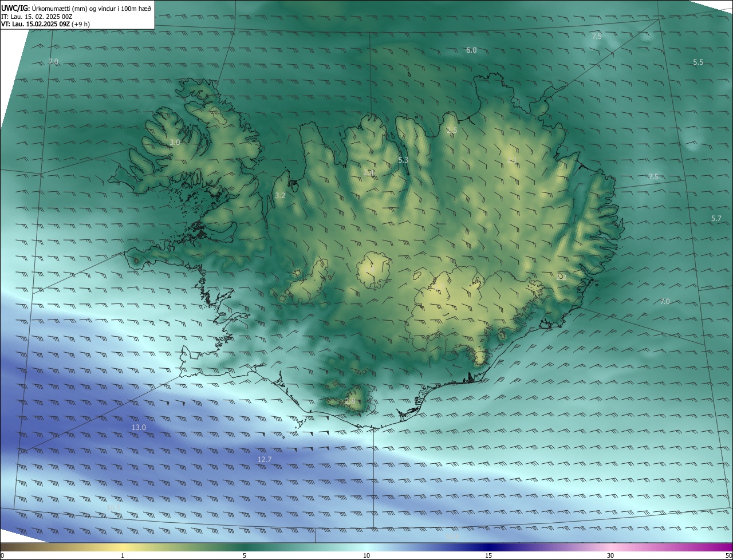Viewport: 733px width, 560px height.
Task: Click the 'UWC/IG: Úrkomumætti (mm)' title line
Action: pos(76,8)
